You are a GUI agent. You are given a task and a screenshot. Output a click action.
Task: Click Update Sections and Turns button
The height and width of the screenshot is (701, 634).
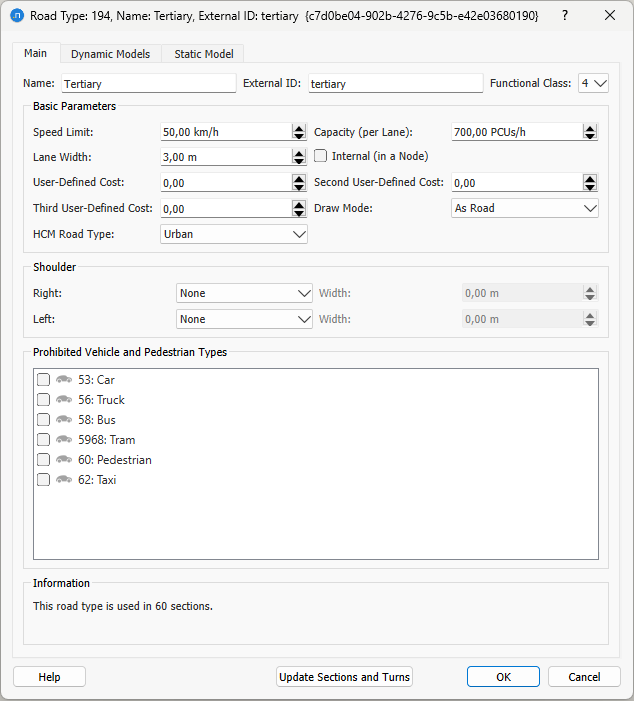(x=344, y=676)
